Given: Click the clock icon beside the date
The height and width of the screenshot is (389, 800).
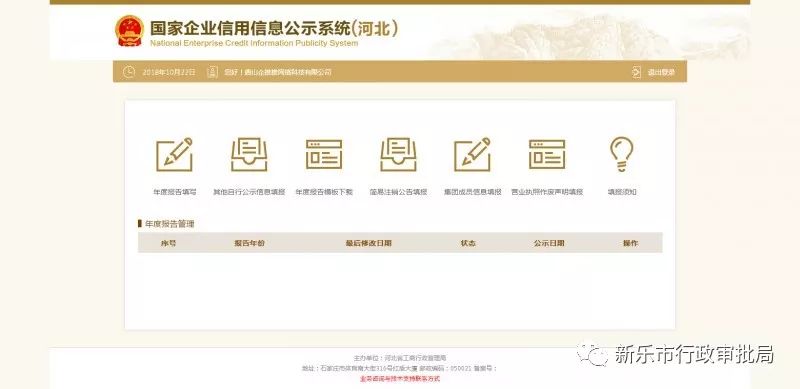Looking at the screenshot, I should pos(129,72).
